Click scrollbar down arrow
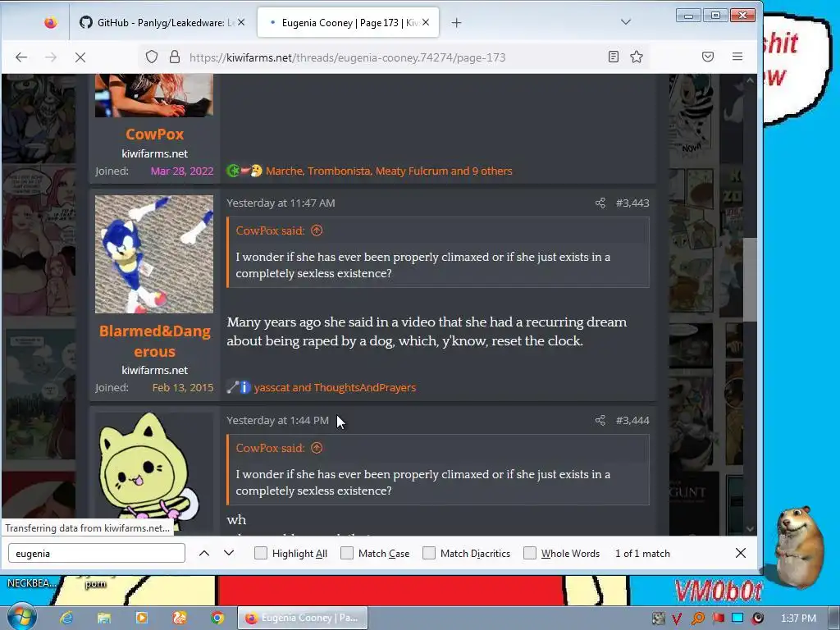 coord(750,529)
